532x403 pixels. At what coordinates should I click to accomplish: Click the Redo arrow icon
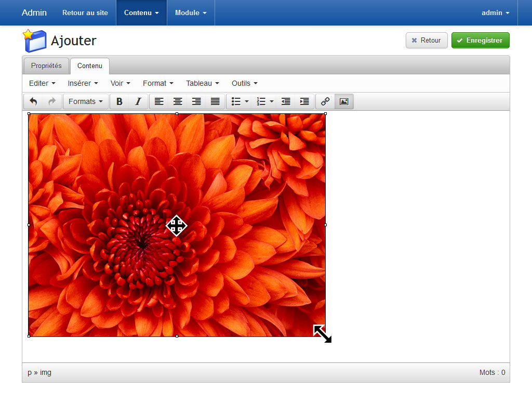point(51,101)
